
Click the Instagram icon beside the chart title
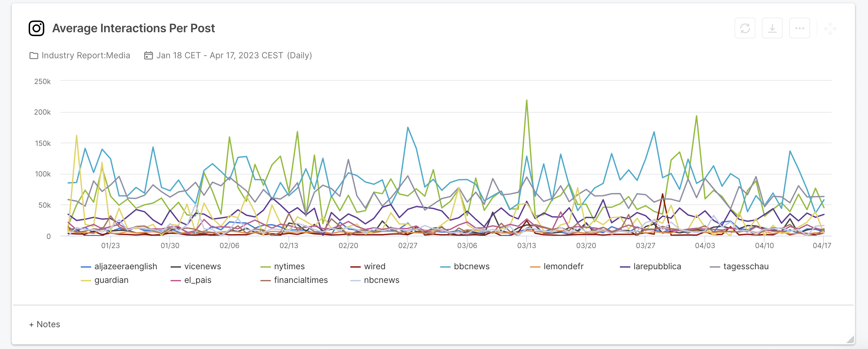tap(36, 28)
